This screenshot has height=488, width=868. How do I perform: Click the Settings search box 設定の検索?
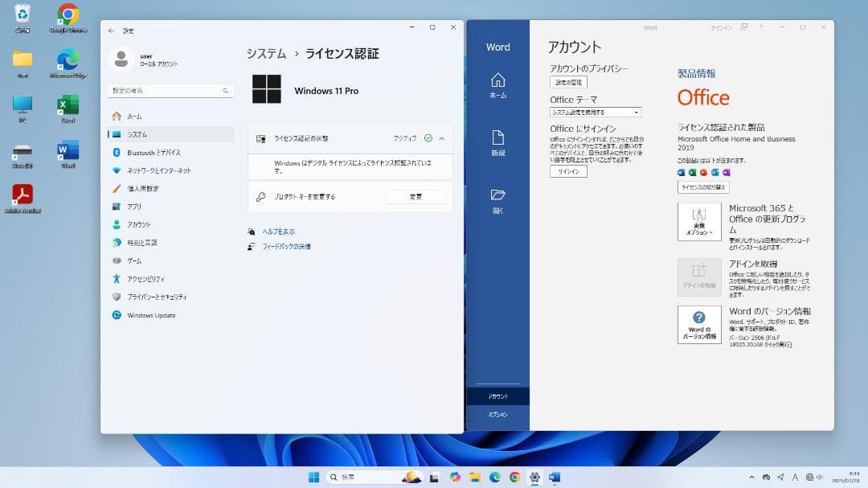tap(169, 91)
